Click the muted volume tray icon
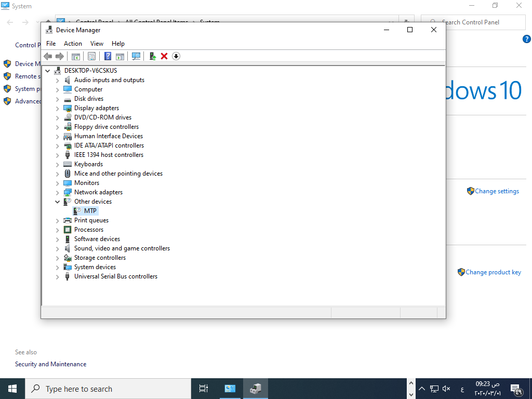 (x=446, y=389)
